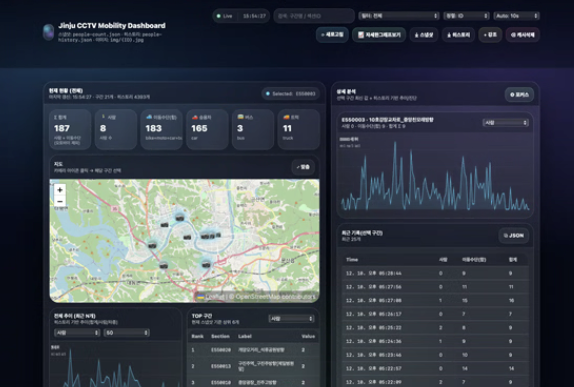Click the map zoom in plus button

click(x=60, y=190)
